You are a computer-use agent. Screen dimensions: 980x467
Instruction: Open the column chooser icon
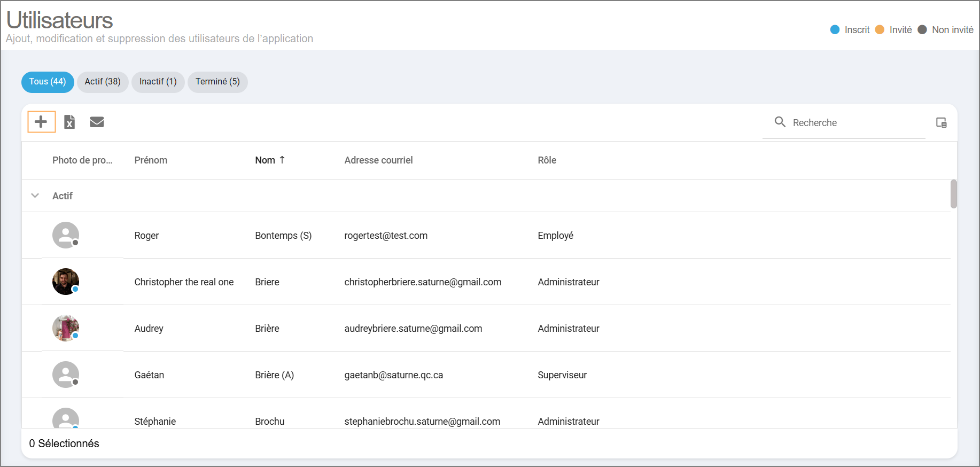[941, 122]
